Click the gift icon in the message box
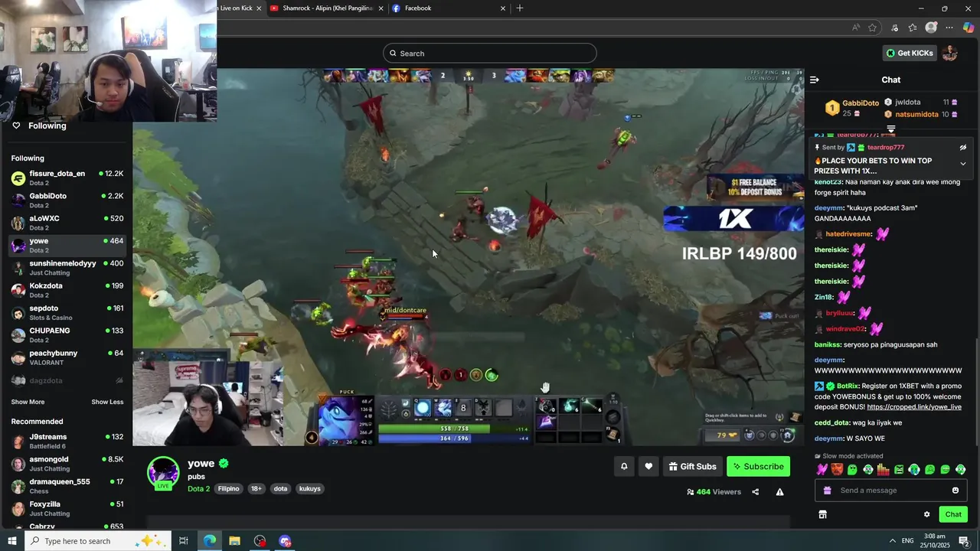The height and width of the screenshot is (551, 980). pyautogui.click(x=827, y=491)
